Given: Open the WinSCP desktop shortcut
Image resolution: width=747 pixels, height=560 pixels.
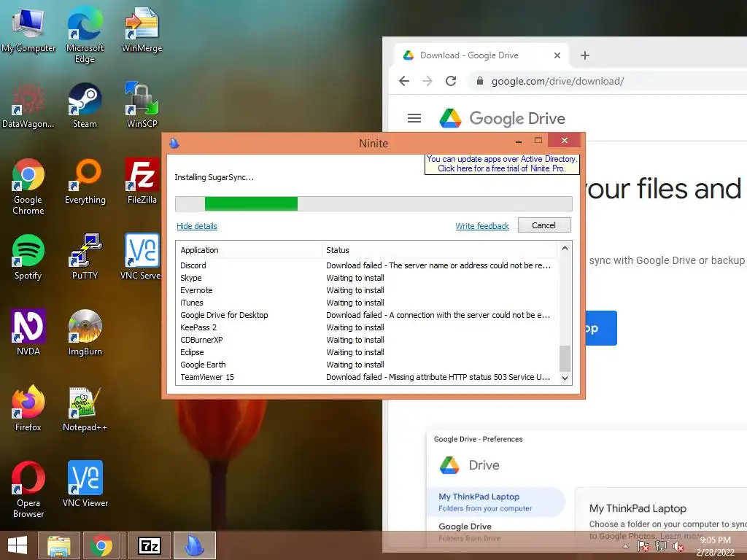Looking at the screenshot, I should pos(142,106).
